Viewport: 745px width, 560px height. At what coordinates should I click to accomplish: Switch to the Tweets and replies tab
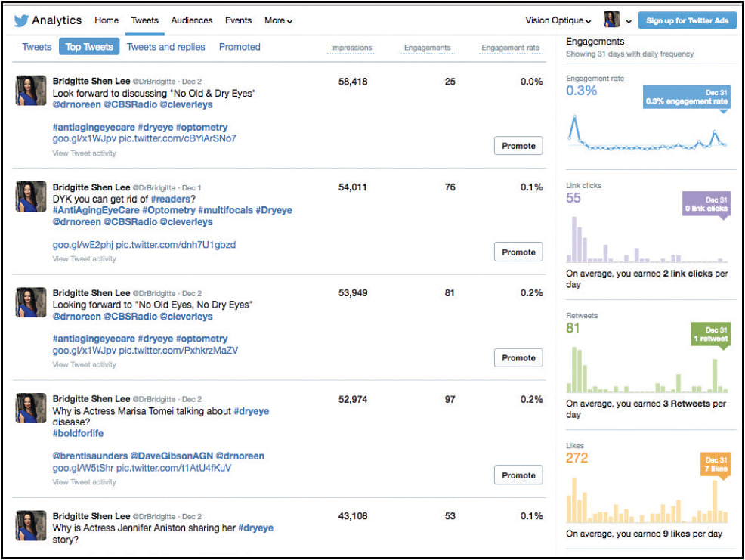pyautogui.click(x=165, y=46)
